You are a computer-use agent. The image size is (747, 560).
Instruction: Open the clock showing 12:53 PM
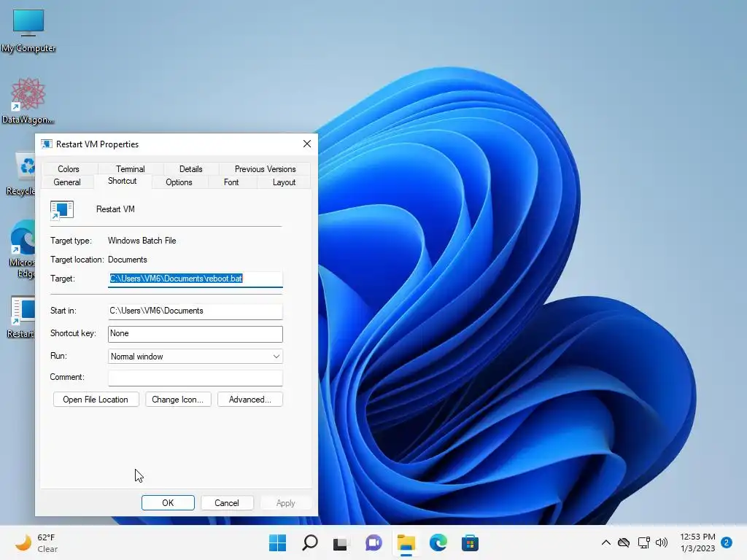click(697, 542)
